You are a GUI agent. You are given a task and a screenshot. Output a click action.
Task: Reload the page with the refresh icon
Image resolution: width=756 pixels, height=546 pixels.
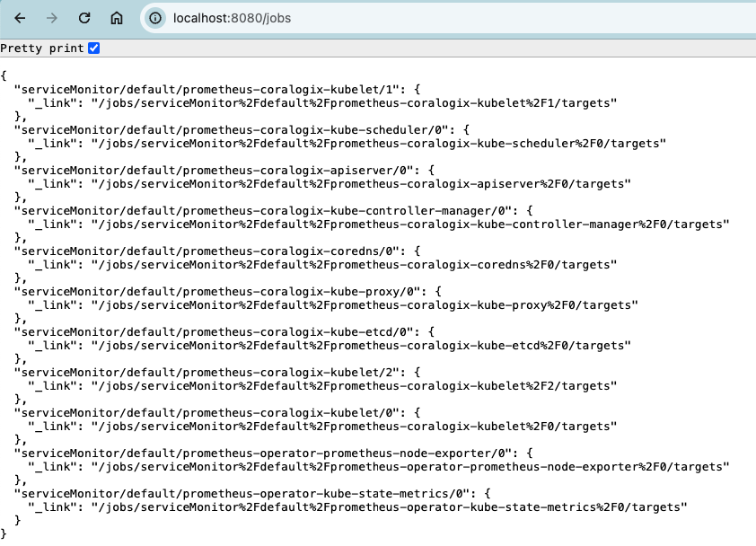(x=84, y=18)
